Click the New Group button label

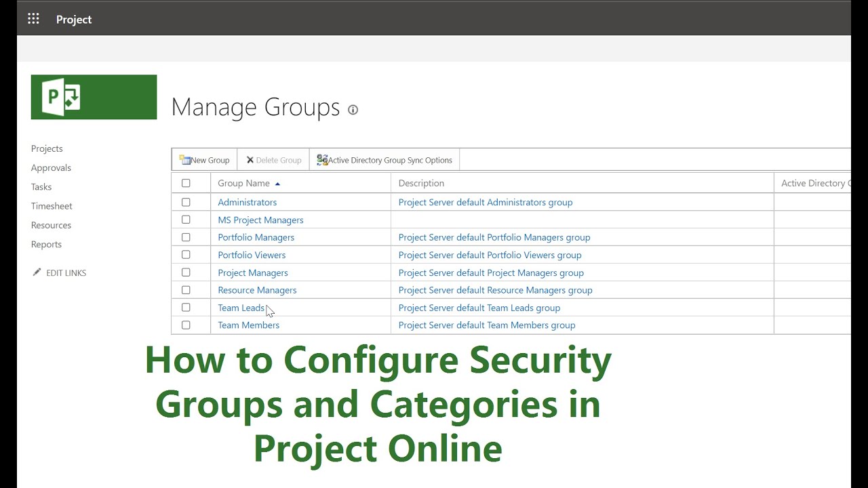coord(210,161)
